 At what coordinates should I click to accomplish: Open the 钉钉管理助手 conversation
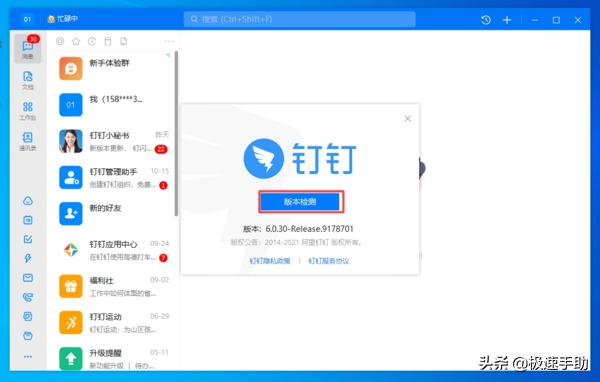113,178
